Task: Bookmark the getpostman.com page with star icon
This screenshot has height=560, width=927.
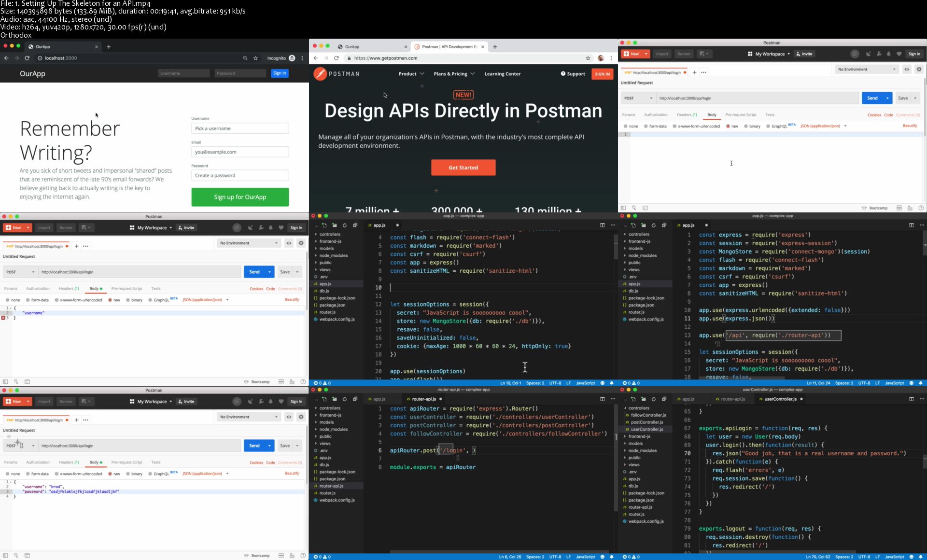Action: (x=588, y=58)
